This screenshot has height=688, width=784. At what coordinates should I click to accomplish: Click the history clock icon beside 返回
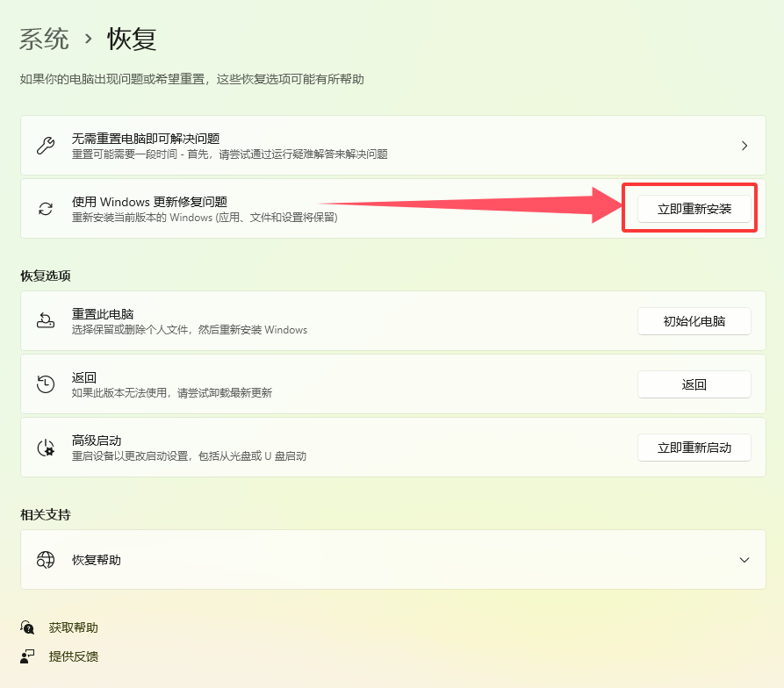(47, 383)
